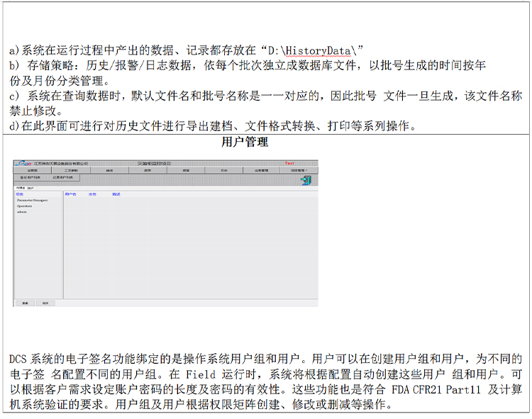Screen dimensions: 532x419
Task: Select the 日志 tab
Action: click(x=224, y=171)
